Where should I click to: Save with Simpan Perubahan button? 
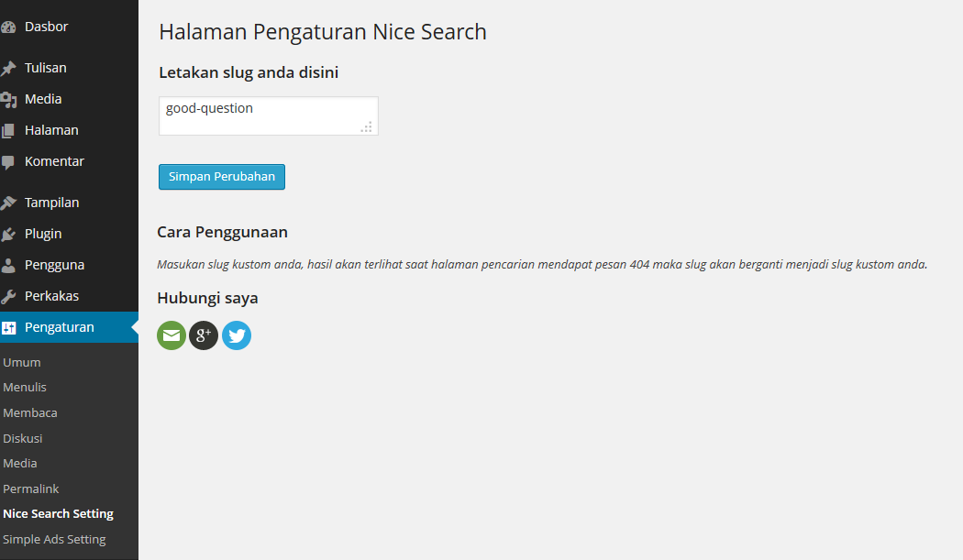click(222, 177)
